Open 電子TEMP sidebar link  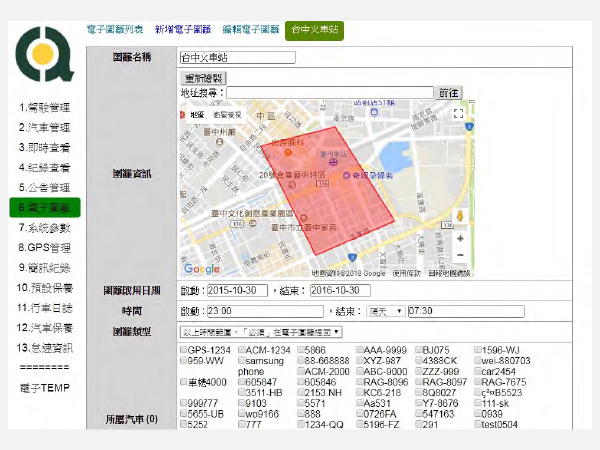point(45,388)
